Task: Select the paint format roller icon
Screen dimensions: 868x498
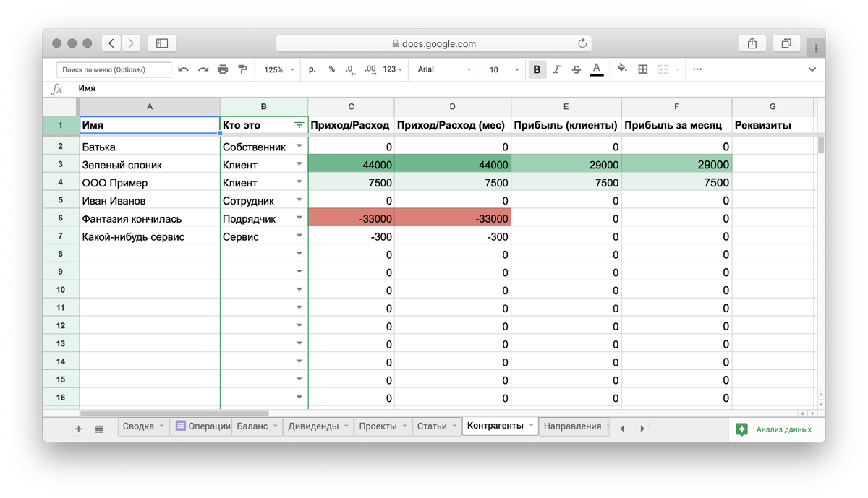Action: click(x=242, y=69)
